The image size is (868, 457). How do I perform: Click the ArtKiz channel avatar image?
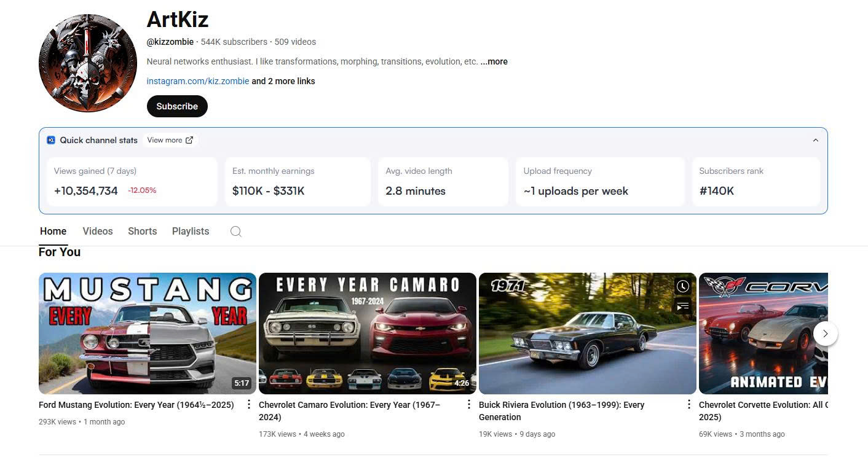point(87,63)
